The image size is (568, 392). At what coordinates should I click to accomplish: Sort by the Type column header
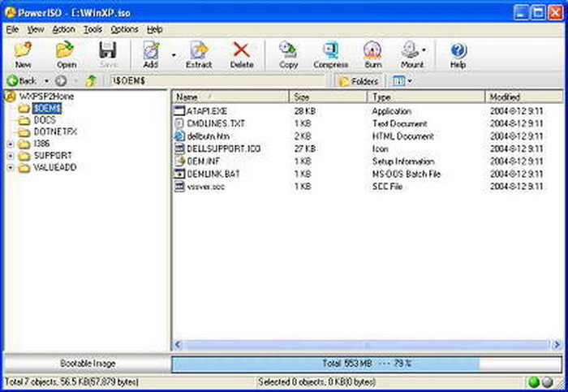point(426,97)
